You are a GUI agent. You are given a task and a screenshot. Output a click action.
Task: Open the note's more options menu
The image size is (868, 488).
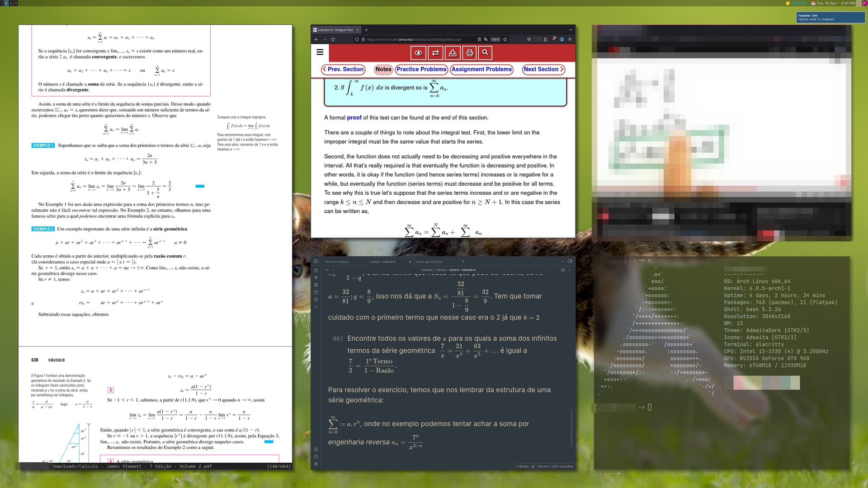(570, 270)
